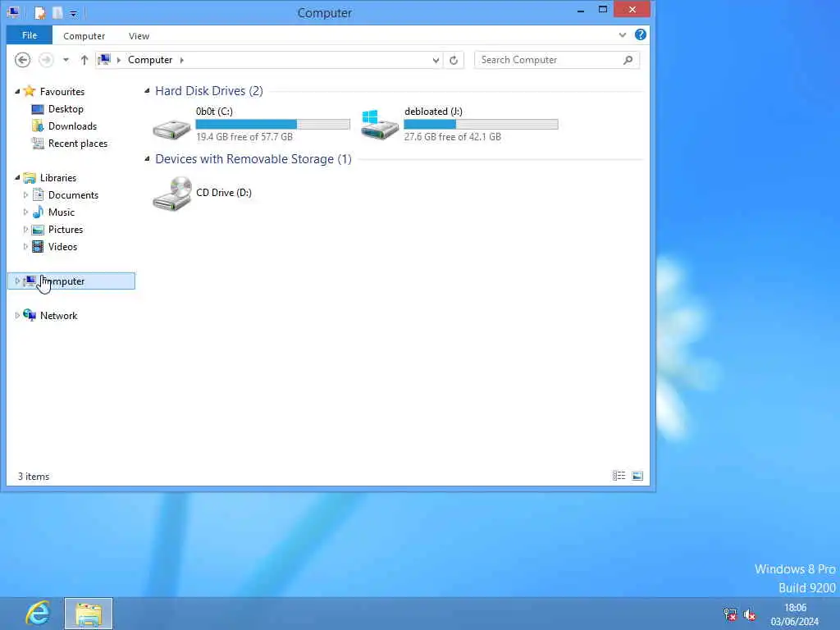
Task: Open Internet Explorer from the taskbar
Action: pyautogui.click(x=38, y=614)
